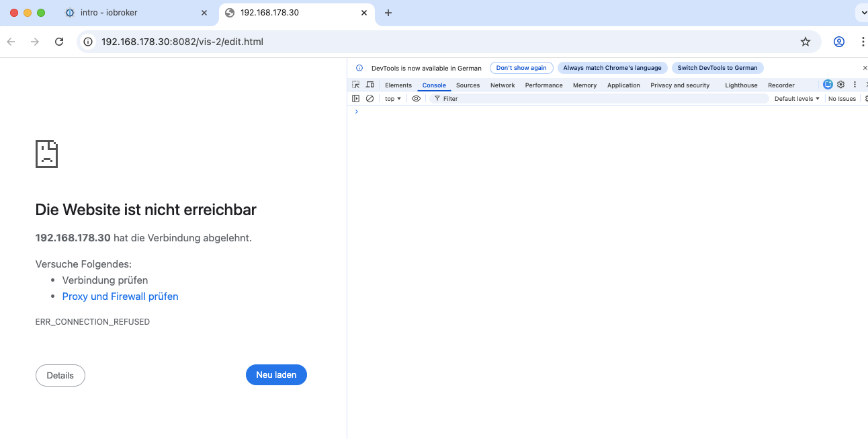Open the Sources panel tab
868x439 pixels.
(x=468, y=85)
